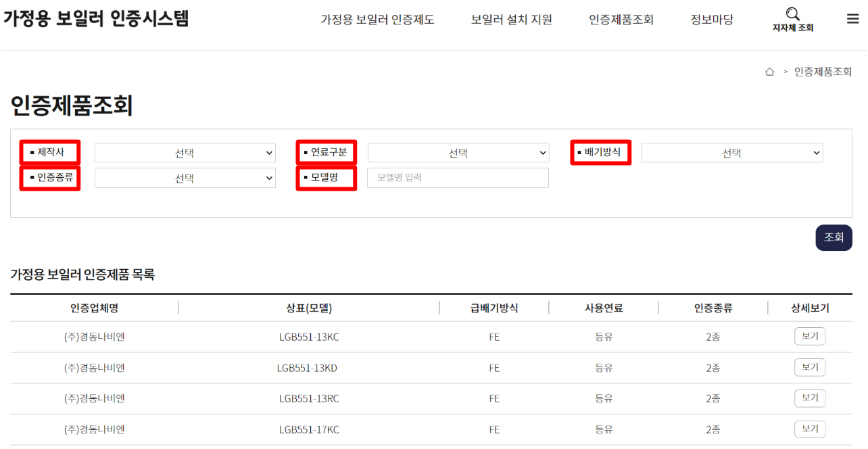The height and width of the screenshot is (449, 868).
Task: Open the 연료구분 selection dropdown
Action: (458, 152)
